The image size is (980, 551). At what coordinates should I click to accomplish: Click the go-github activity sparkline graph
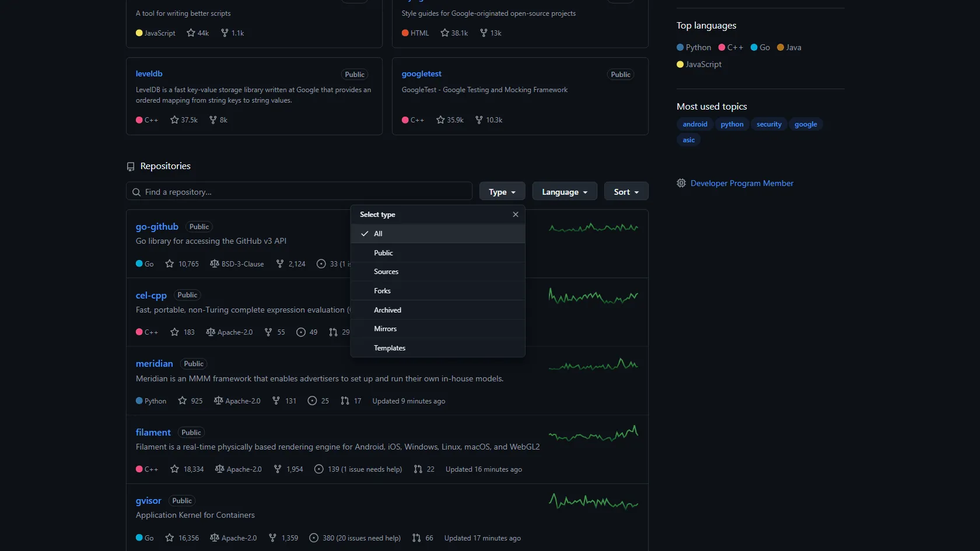[593, 227]
